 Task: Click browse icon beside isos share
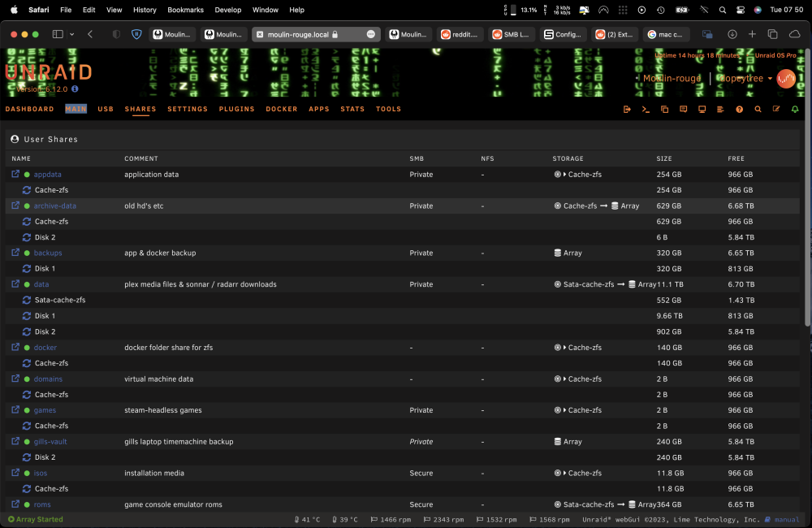(15, 473)
